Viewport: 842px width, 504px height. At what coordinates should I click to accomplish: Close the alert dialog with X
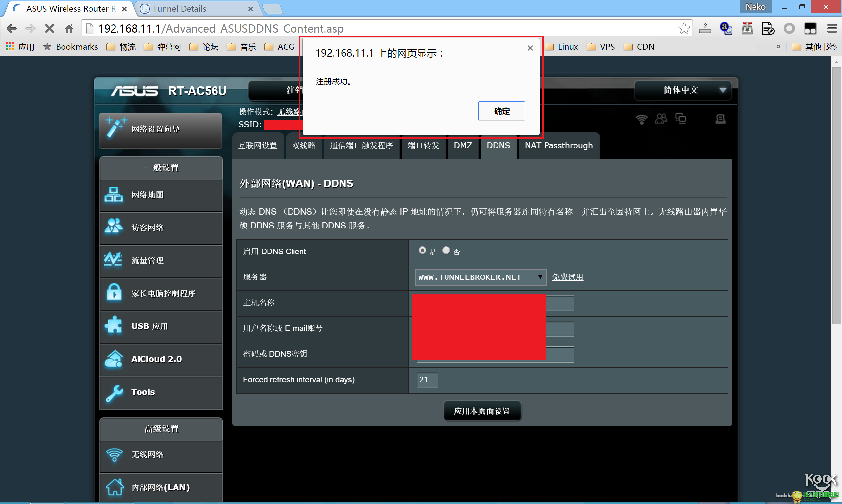530,48
